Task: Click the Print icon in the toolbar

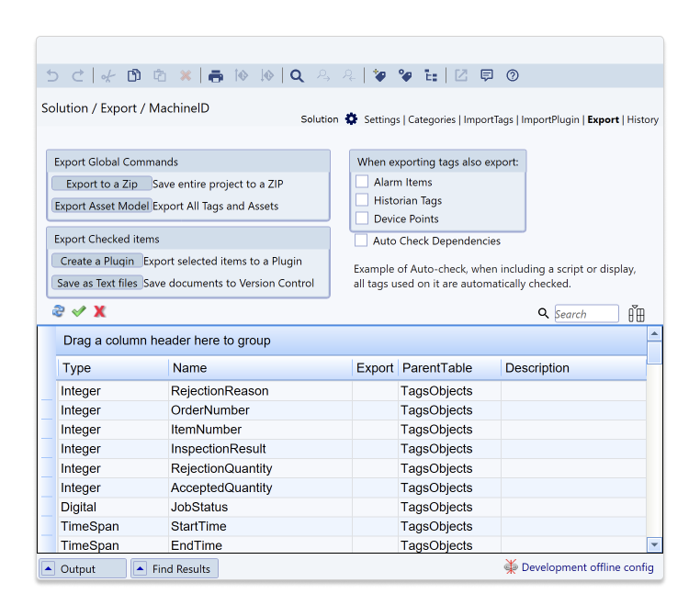Action: [215, 76]
